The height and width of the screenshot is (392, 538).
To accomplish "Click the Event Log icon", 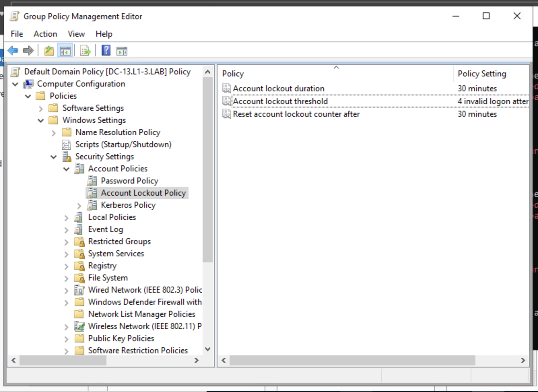I will 79,229.
